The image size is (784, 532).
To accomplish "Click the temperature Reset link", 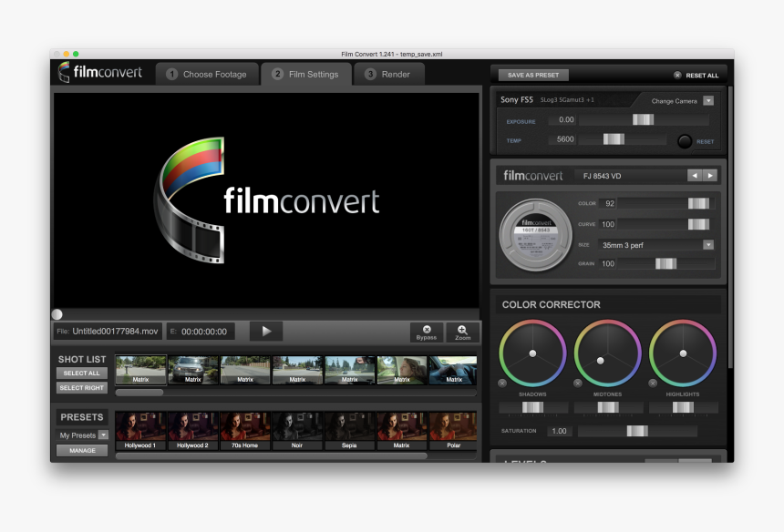I will (705, 142).
